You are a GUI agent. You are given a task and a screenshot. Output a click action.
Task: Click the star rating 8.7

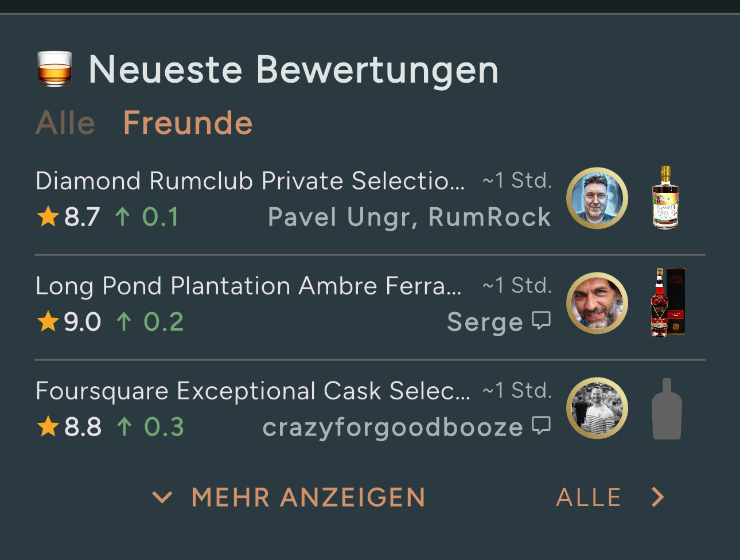click(69, 217)
